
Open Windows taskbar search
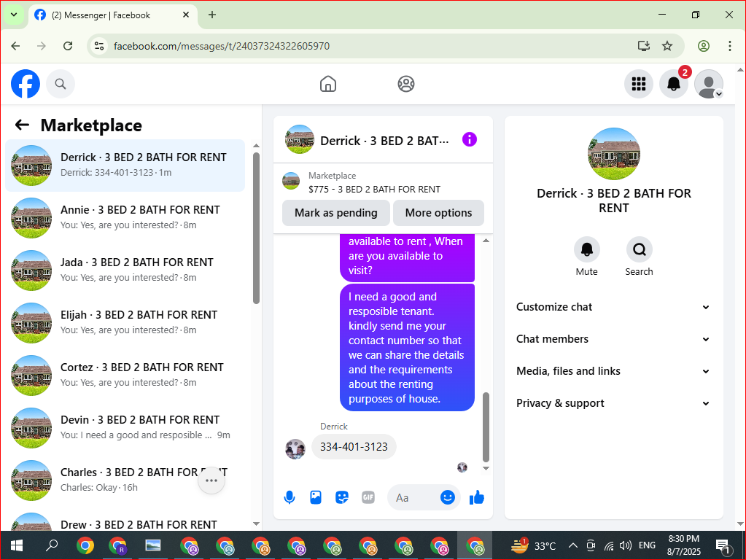point(51,545)
